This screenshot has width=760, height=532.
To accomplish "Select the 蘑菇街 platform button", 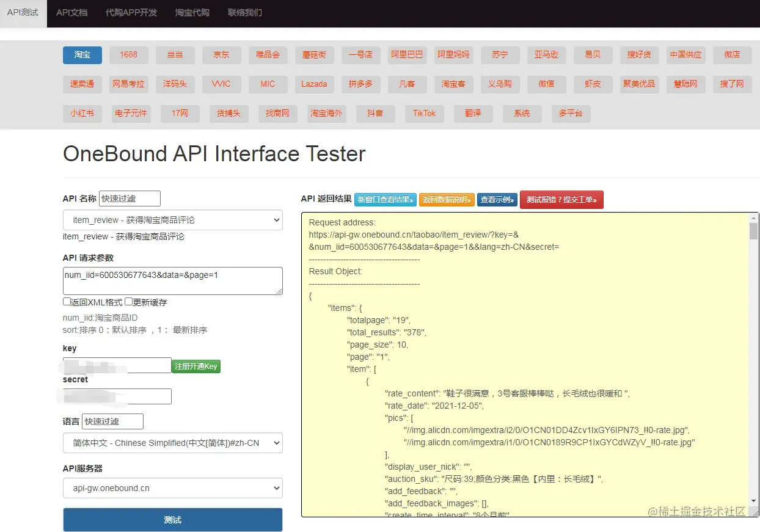I will tap(314, 55).
